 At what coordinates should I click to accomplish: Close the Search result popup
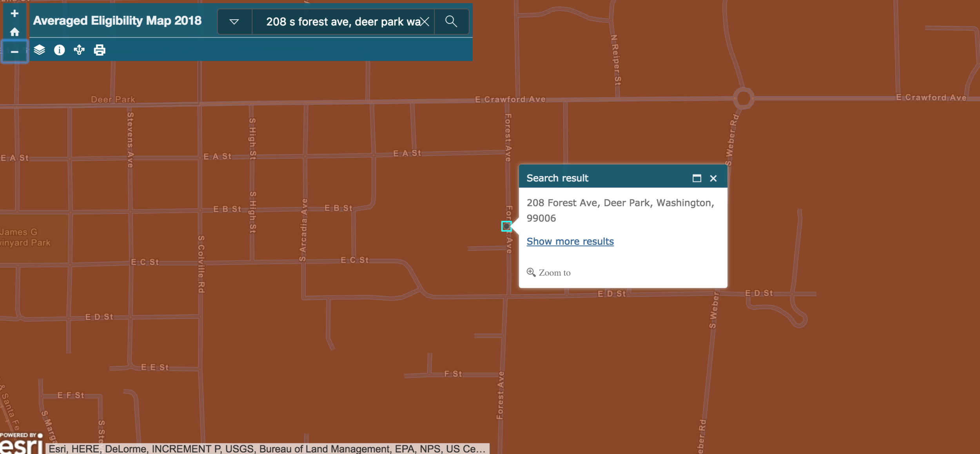(713, 178)
